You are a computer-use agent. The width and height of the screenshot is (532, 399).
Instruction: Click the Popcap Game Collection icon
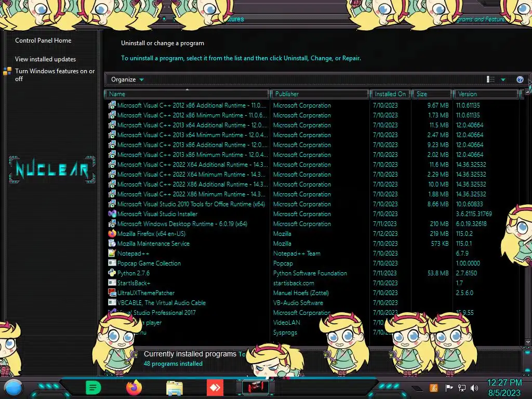coord(112,263)
